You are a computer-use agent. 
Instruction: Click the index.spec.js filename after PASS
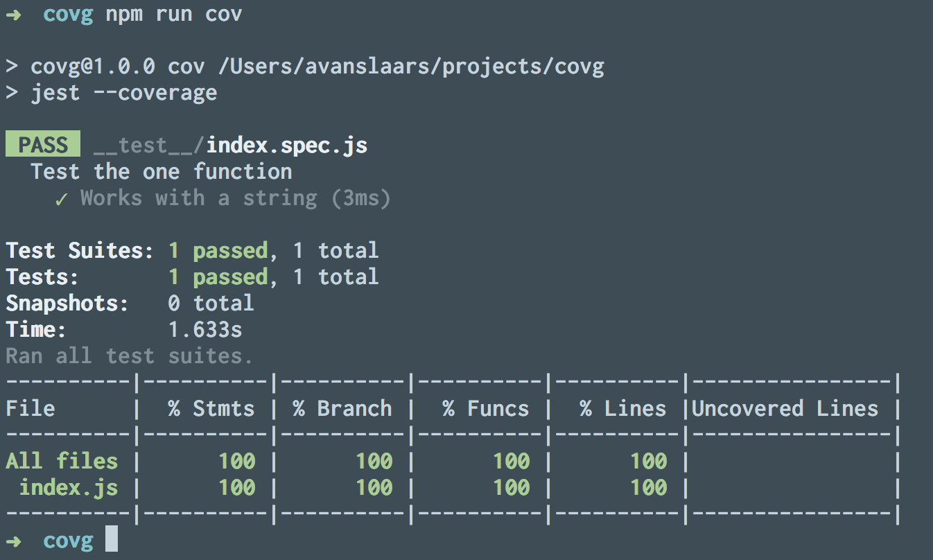287,144
